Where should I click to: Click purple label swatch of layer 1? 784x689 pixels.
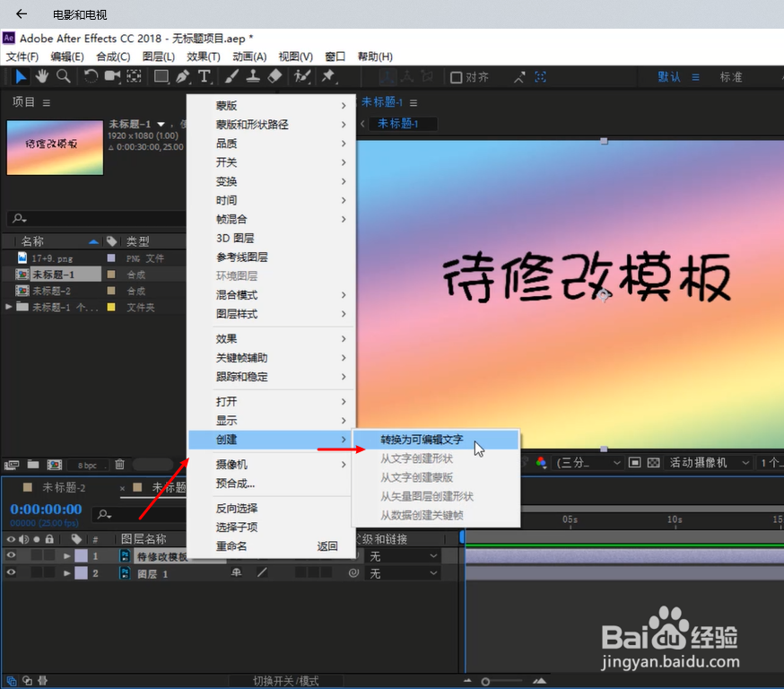click(81, 555)
